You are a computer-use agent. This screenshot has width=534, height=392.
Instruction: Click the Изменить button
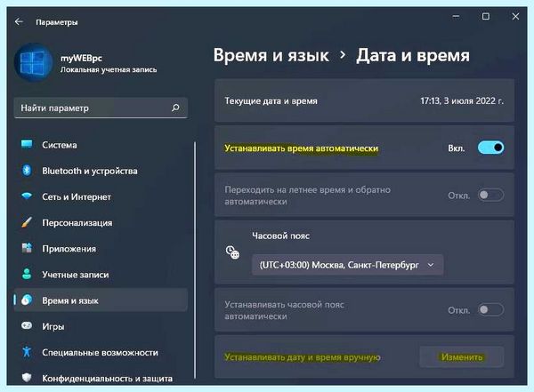pyautogui.click(x=461, y=357)
